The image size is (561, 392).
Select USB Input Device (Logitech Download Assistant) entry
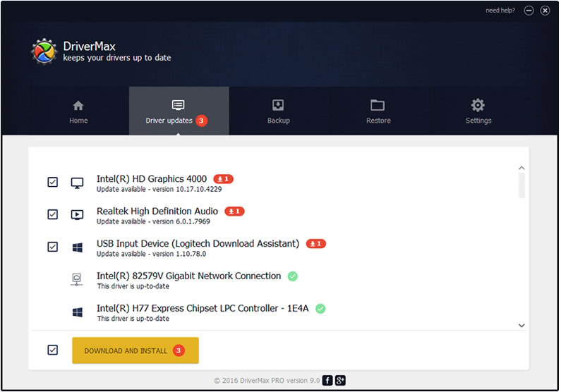coord(198,244)
